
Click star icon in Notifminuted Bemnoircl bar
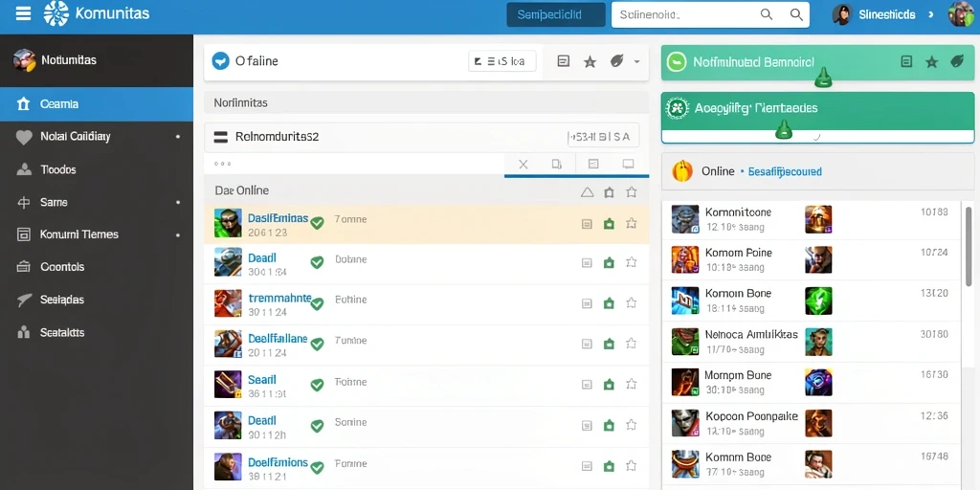tap(932, 61)
